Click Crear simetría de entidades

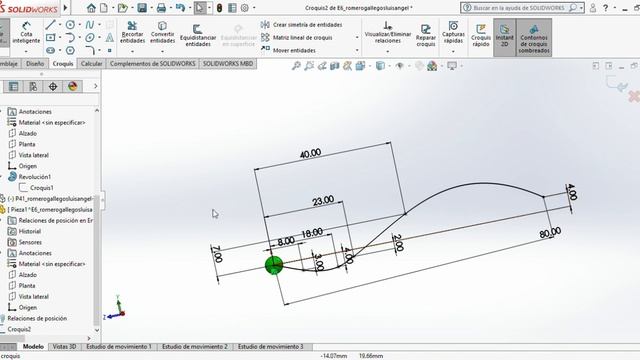[x=302, y=25]
